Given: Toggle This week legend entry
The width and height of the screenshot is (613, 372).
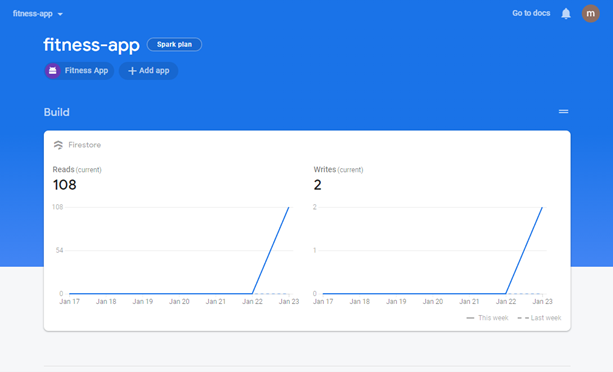Looking at the screenshot, I should point(488,318).
